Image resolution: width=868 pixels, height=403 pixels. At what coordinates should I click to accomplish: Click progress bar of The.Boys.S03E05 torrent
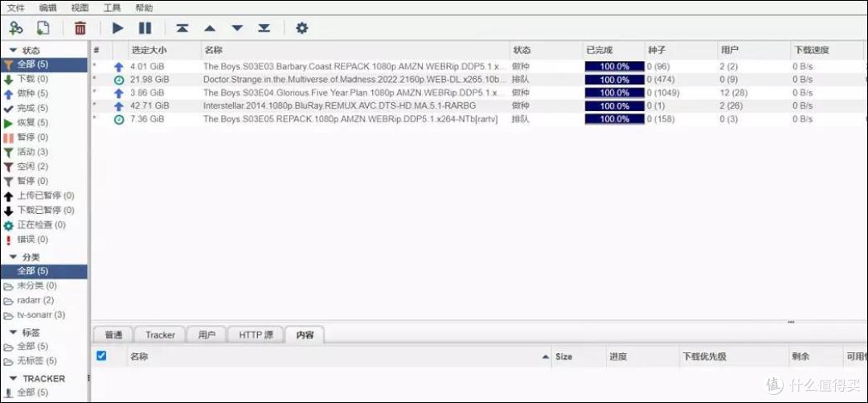click(x=615, y=119)
